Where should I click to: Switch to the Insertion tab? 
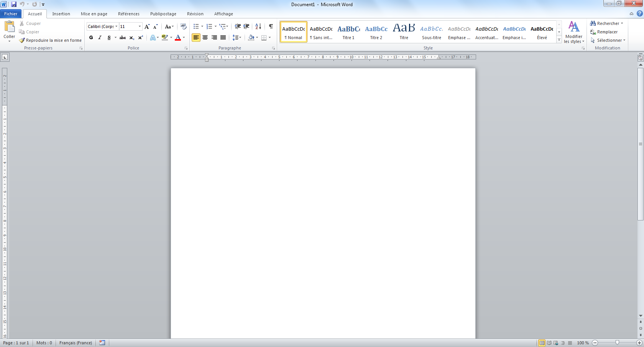pos(61,14)
